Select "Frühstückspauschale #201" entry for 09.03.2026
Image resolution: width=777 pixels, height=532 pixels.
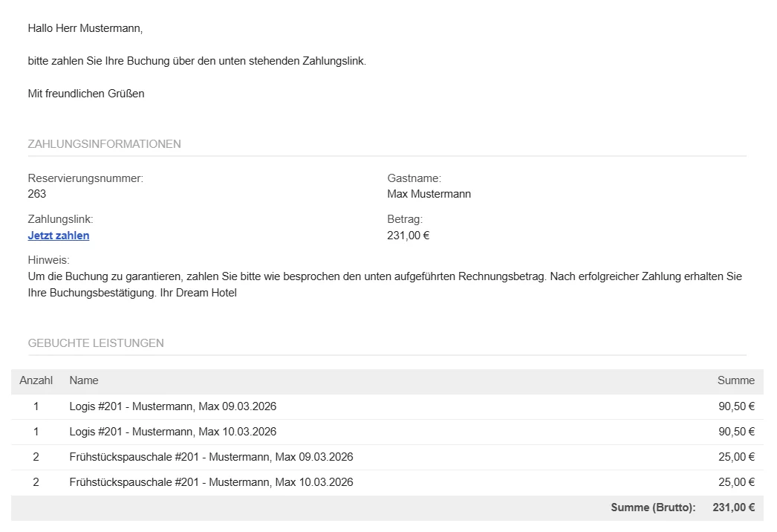tap(211, 457)
